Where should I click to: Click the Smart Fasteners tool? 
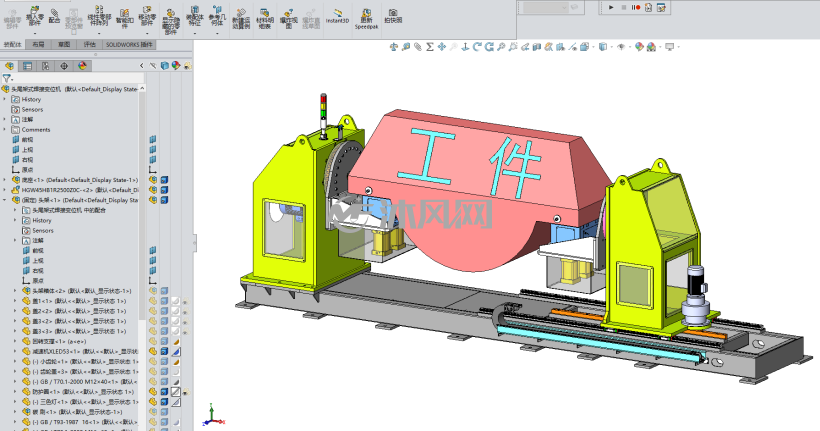tap(124, 18)
